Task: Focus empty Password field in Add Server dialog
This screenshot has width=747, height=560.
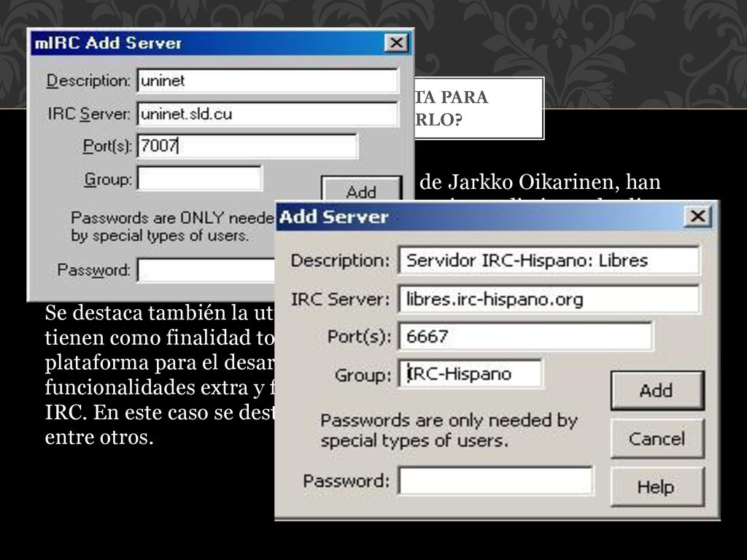Action: point(495,481)
